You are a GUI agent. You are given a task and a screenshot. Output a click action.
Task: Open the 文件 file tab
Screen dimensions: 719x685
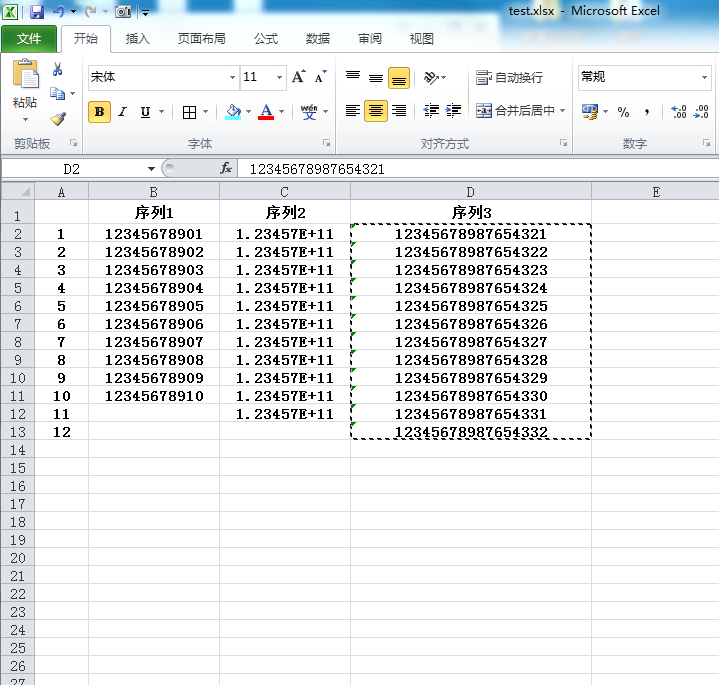29,39
